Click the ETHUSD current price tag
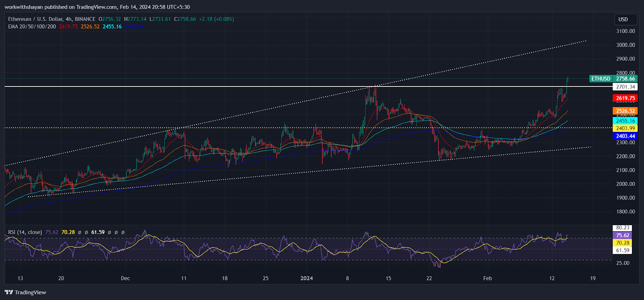Viewport: 644px width, 300px height. click(613, 79)
